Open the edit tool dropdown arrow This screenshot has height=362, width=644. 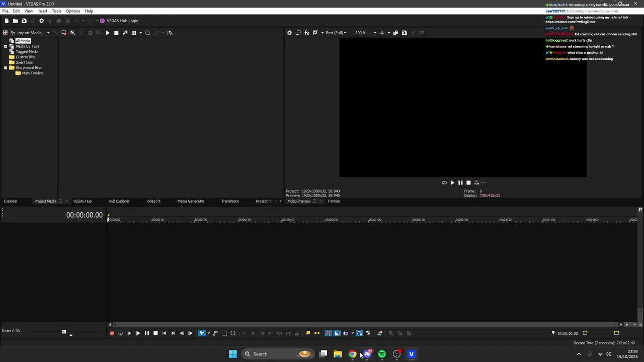pos(208,334)
